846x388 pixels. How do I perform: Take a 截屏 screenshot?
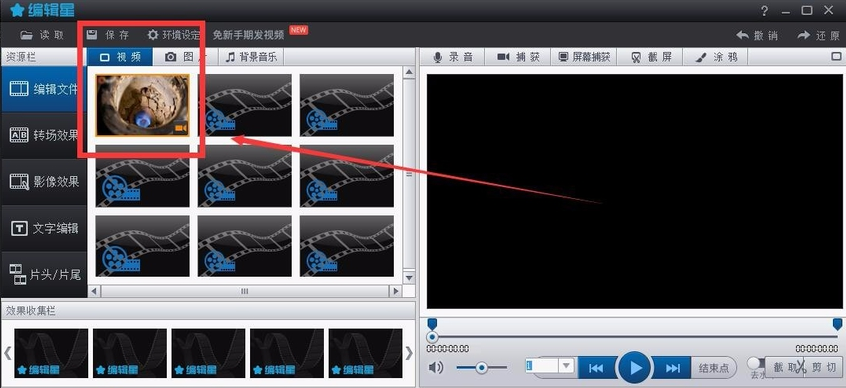coord(650,57)
